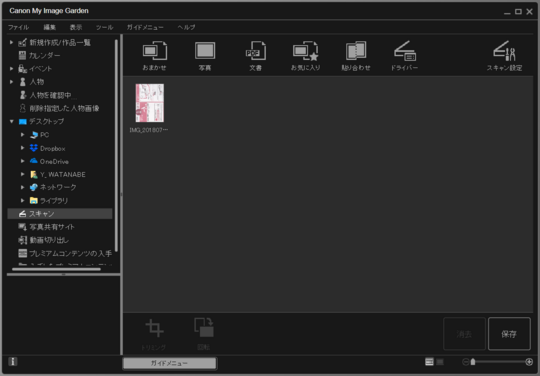
Task: Switch to thumbnail view icon
Action: point(429,362)
